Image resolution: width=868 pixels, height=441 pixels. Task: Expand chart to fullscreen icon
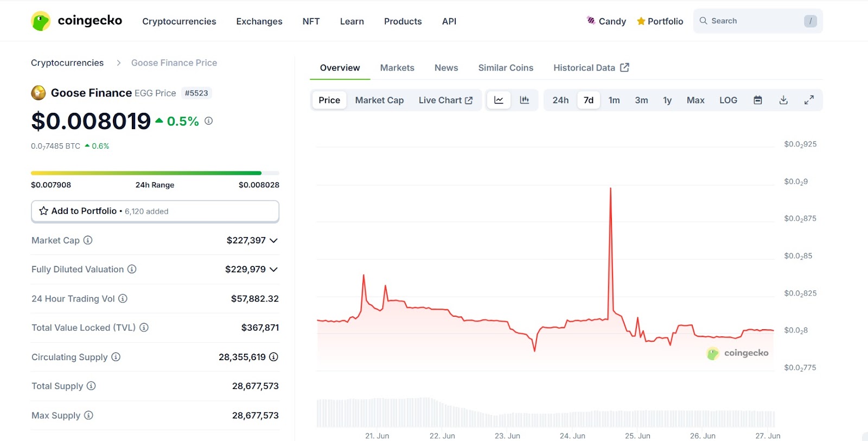pyautogui.click(x=809, y=100)
